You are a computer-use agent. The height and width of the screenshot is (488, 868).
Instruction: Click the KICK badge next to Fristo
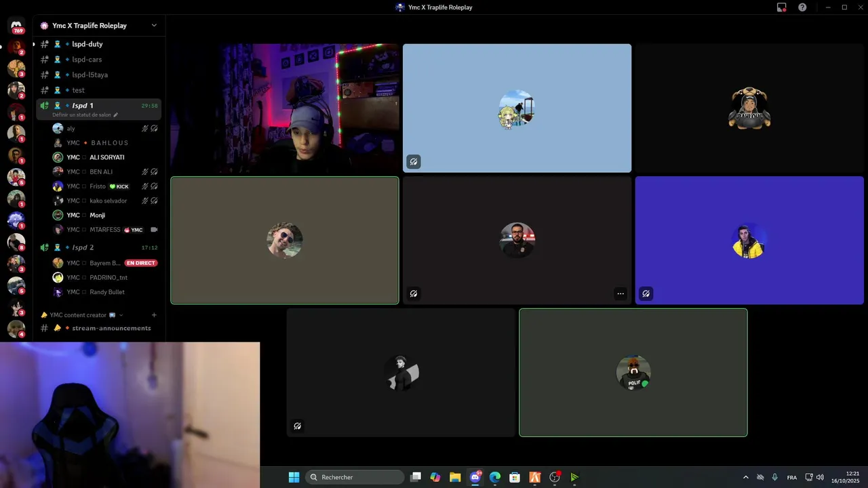119,186
